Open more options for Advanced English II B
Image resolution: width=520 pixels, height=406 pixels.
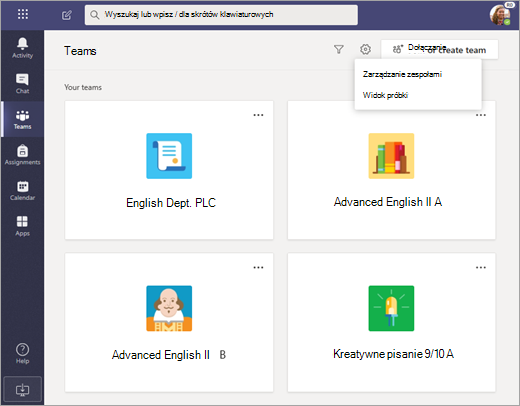coord(258,267)
